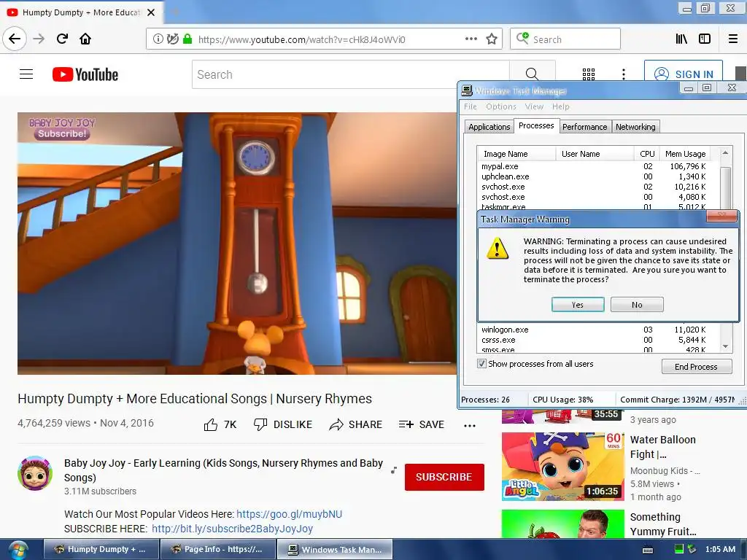Open Task Manager Help menu
The image size is (747, 560).
coord(561,106)
